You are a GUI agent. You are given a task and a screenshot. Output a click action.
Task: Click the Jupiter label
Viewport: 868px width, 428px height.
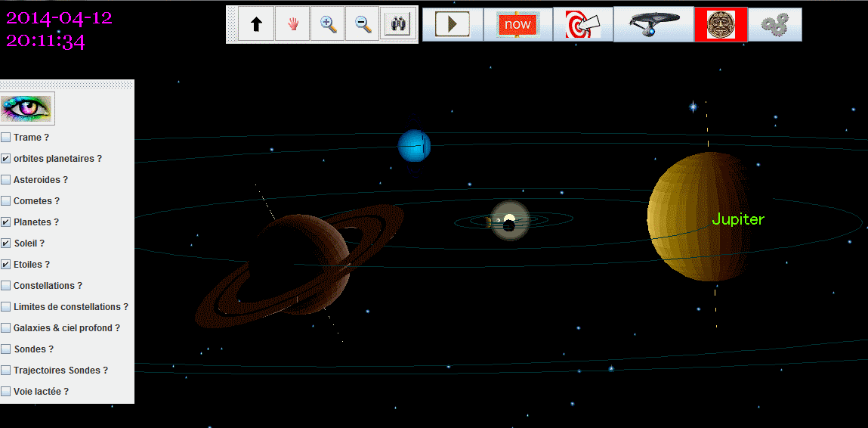pyautogui.click(x=738, y=219)
